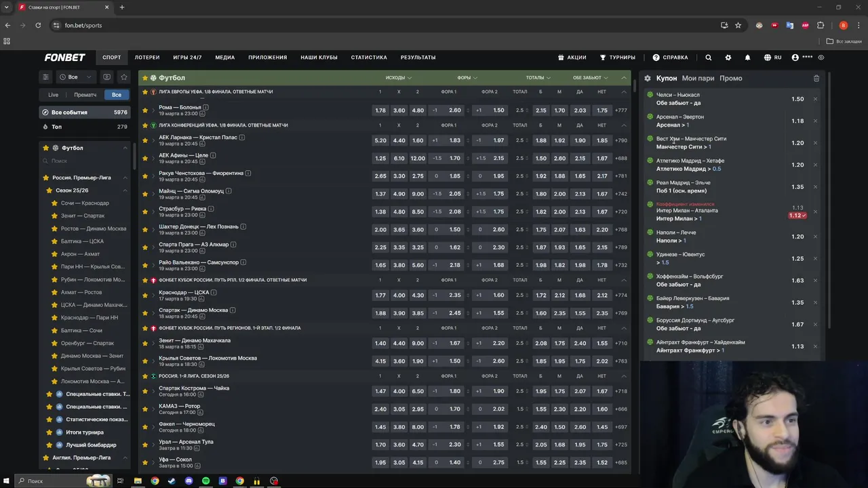Toggle favorite star for Футбол header
Viewport: 868px width, 488px height.
(144, 78)
